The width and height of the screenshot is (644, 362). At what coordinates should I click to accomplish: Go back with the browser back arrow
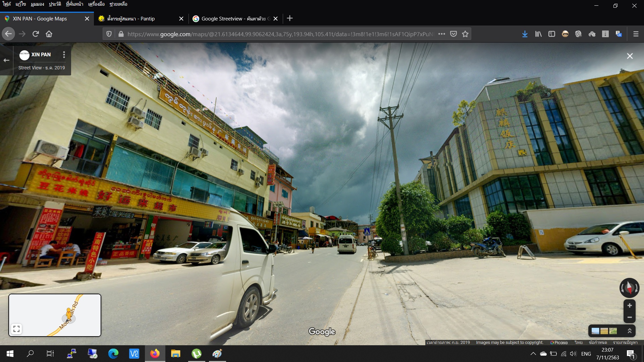point(8,34)
